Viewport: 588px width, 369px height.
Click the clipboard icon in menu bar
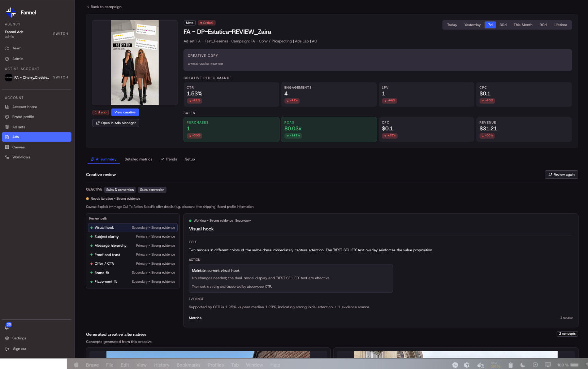[511, 365]
